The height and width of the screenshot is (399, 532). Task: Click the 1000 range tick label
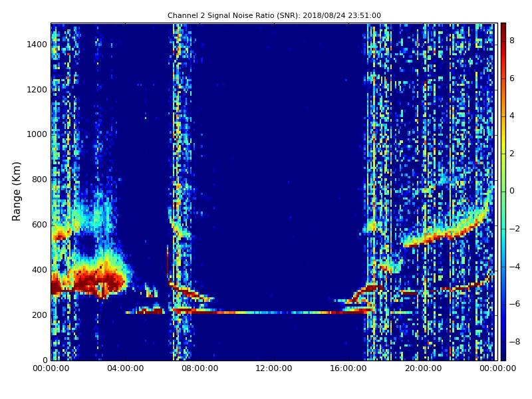[x=37, y=134]
